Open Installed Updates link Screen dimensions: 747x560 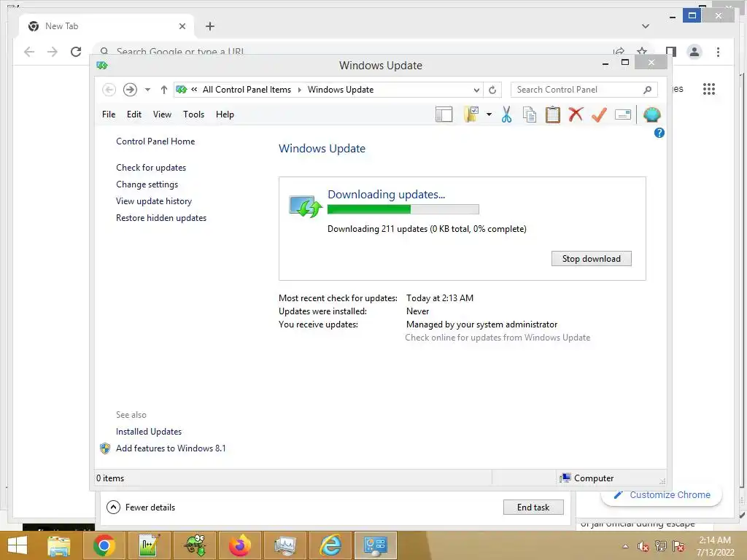click(x=149, y=432)
